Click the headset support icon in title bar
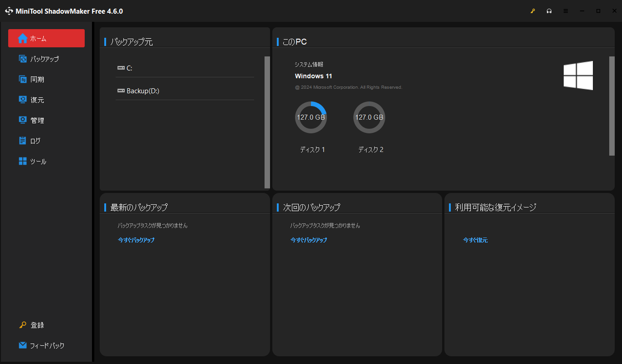The width and height of the screenshot is (622, 364). pyautogui.click(x=549, y=11)
